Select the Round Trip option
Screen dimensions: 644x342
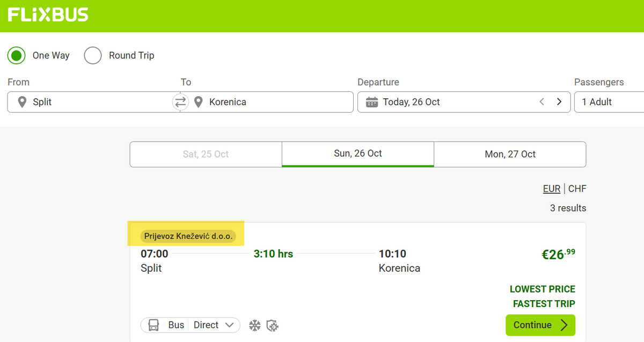click(x=93, y=55)
